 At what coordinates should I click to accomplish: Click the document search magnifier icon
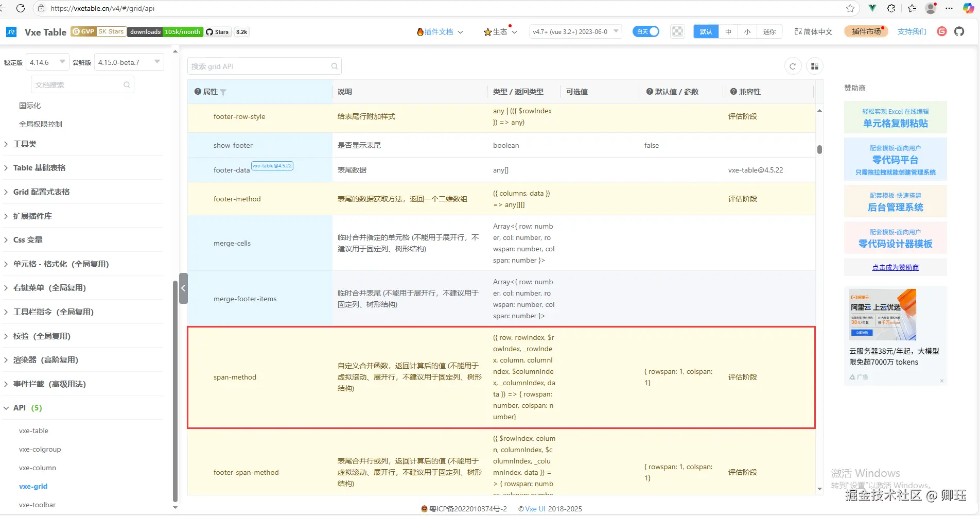pos(127,85)
